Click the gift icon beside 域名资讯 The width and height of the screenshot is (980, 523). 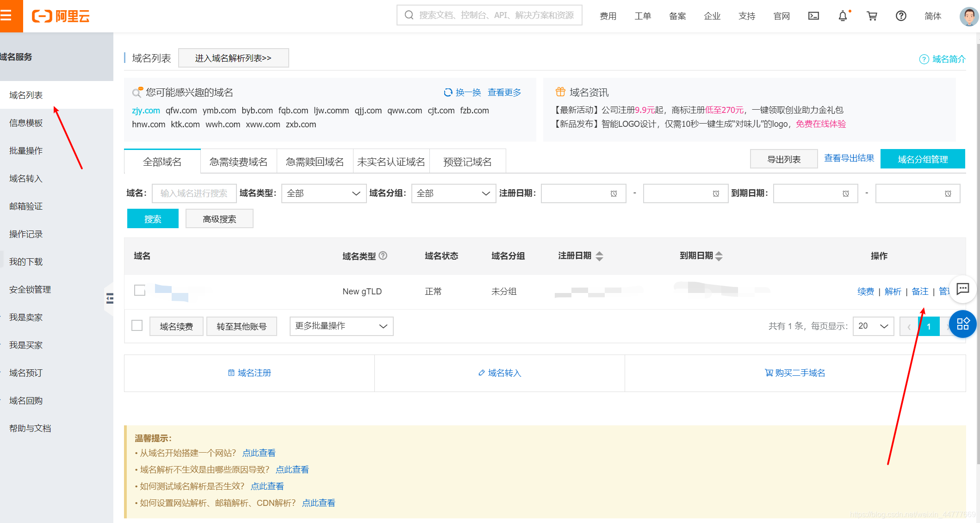[x=560, y=92]
